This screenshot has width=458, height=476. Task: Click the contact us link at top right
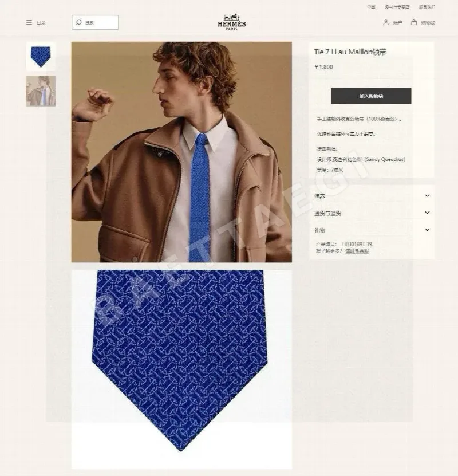pyautogui.click(x=427, y=7)
